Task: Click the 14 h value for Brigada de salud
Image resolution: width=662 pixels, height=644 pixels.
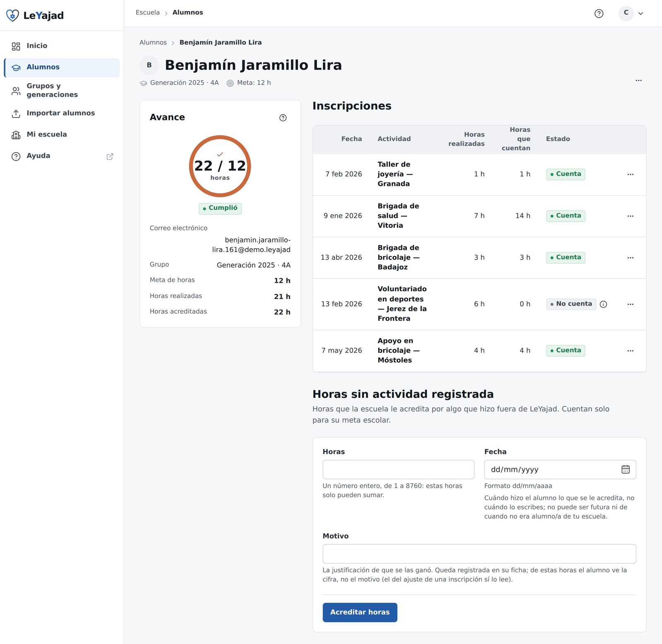Action: click(523, 216)
